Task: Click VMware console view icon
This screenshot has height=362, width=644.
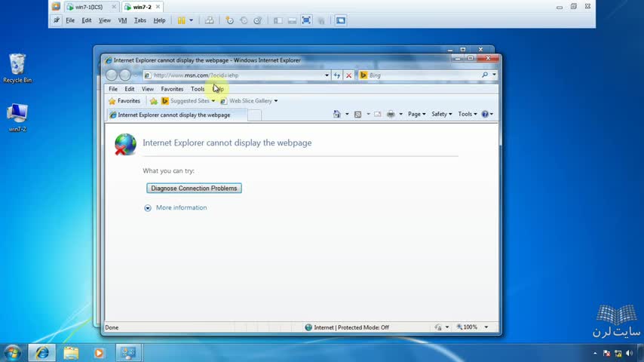Action: coord(341,20)
